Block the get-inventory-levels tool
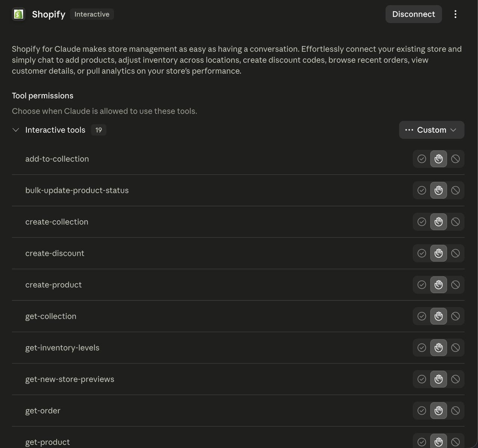The image size is (478, 448). (x=455, y=347)
